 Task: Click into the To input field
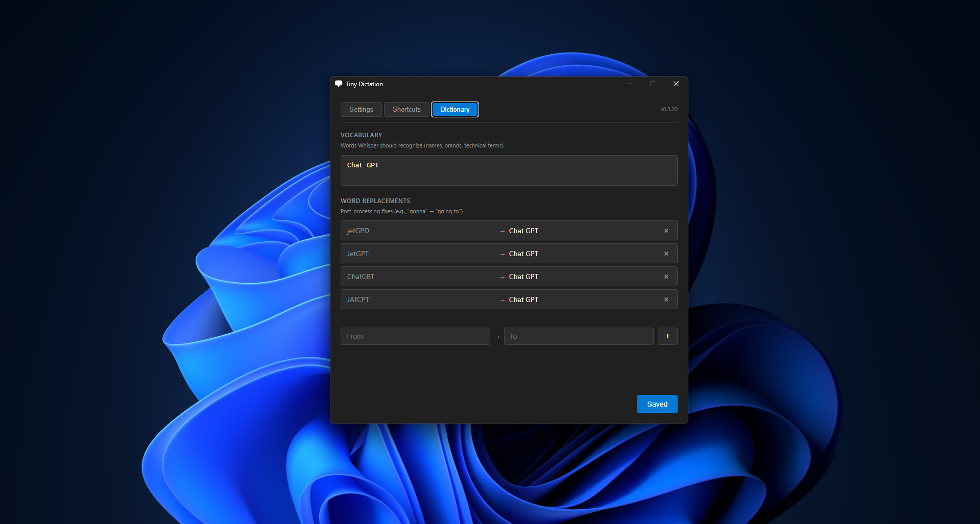pyautogui.click(x=578, y=336)
